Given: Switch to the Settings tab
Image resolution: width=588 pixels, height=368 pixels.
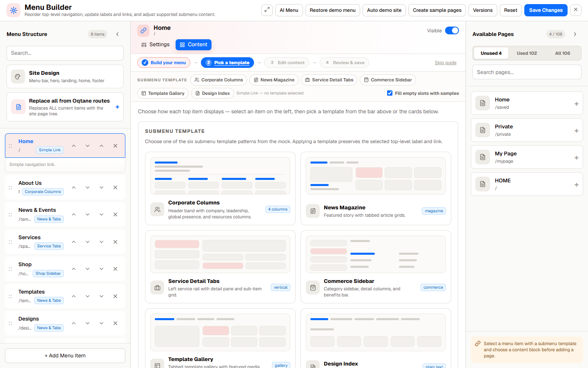Looking at the screenshot, I should [x=155, y=45].
